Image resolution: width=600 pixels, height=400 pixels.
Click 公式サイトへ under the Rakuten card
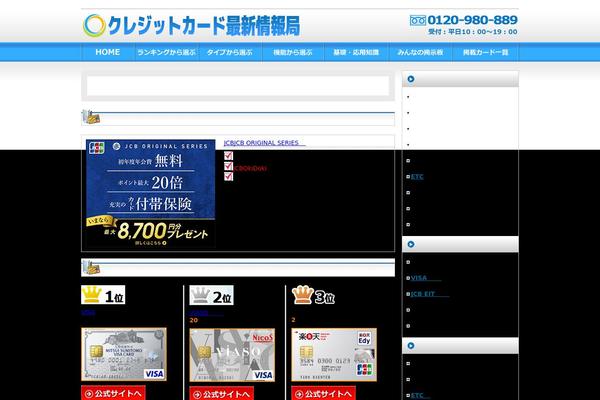tap(324, 394)
